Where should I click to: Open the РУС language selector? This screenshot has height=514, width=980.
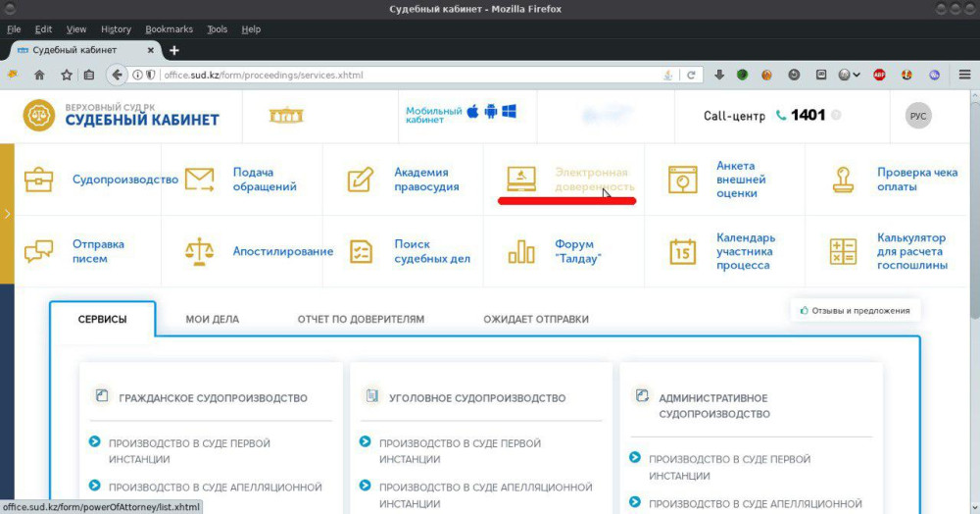coord(918,116)
